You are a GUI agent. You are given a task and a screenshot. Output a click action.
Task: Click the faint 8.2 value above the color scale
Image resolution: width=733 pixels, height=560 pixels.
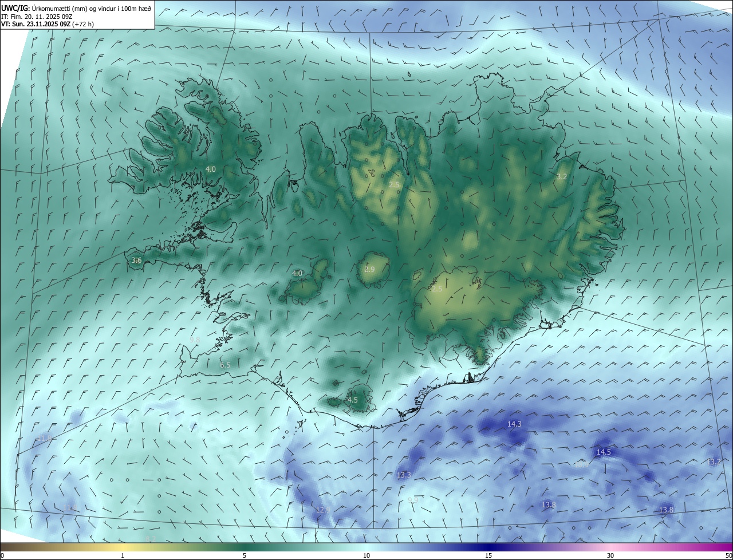[151, 539]
